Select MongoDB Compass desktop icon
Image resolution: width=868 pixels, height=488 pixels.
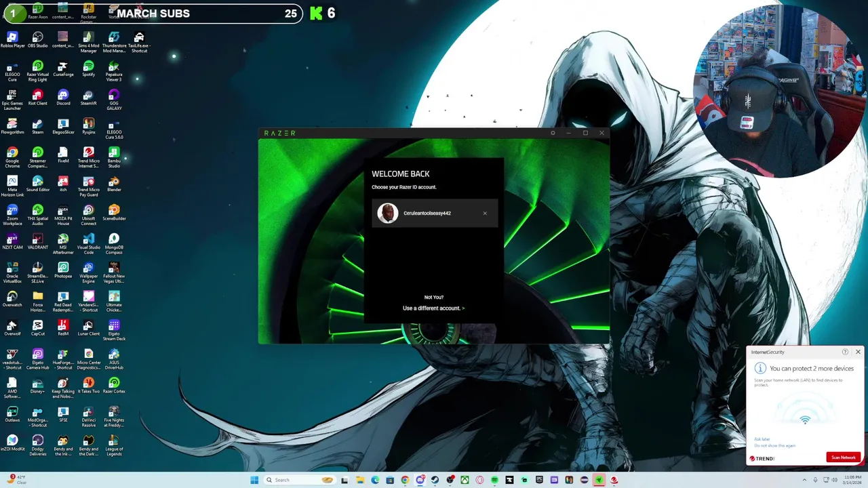(114, 244)
